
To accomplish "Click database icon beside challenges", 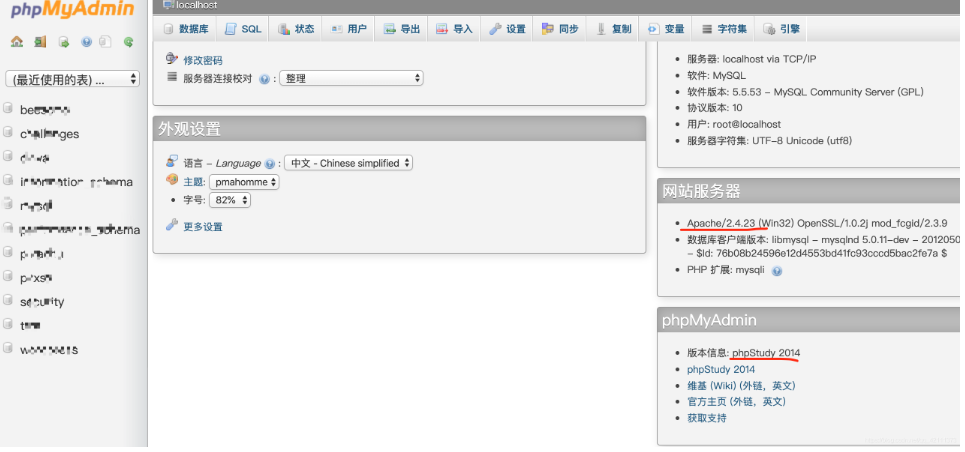I will [8, 132].
